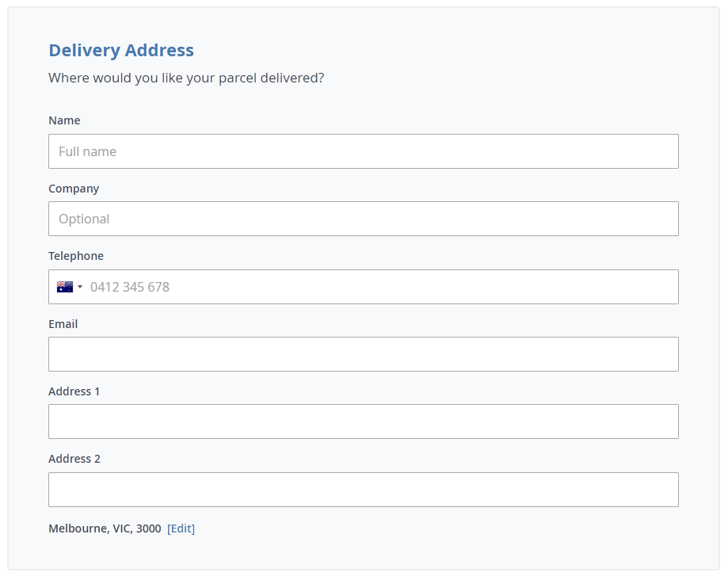Click the Name field label
This screenshot has width=728, height=580.
64,120
